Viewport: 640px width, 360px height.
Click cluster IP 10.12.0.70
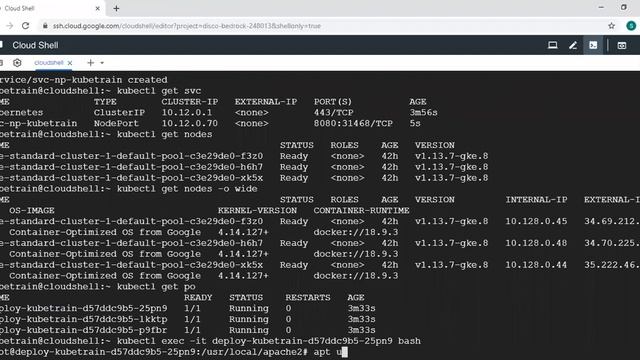189,123
